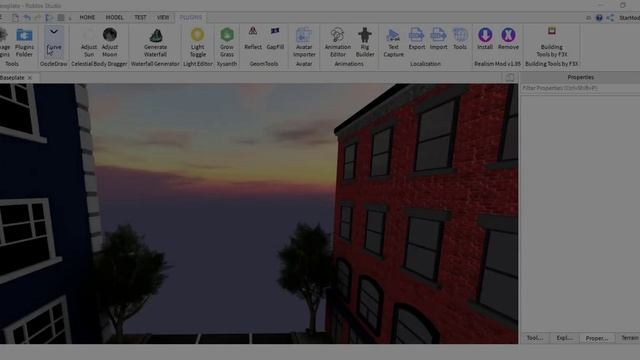The image size is (640, 360).
Task: Switch to the HOME ribbon tab
Action: coord(87,17)
